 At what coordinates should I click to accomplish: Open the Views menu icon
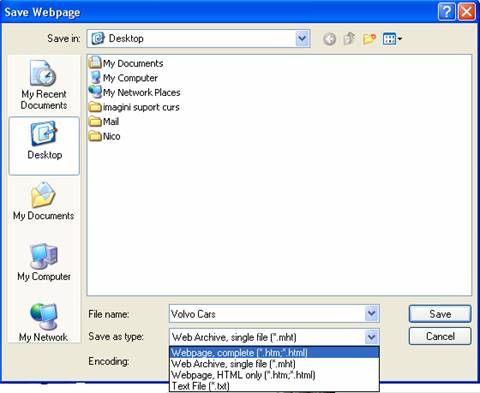[x=392, y=39]
